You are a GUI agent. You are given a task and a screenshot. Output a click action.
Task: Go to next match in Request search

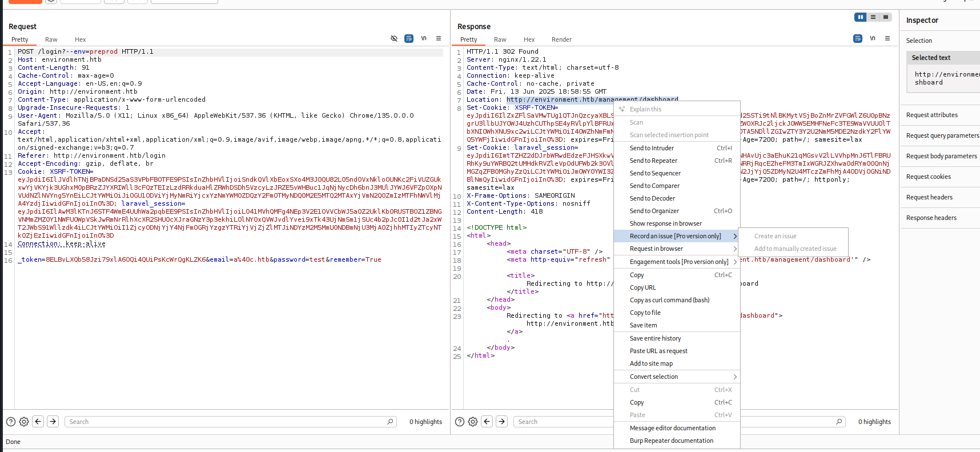[53, 421]
